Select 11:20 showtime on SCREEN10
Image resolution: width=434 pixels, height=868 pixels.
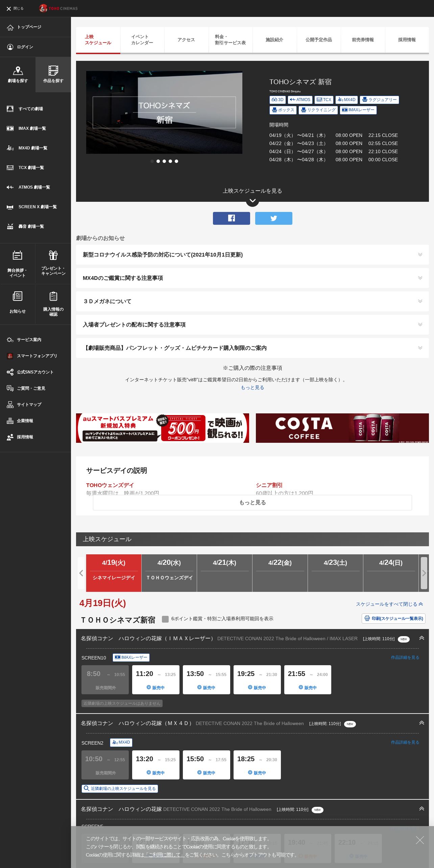pyautogui.click(x=155, y=680)
